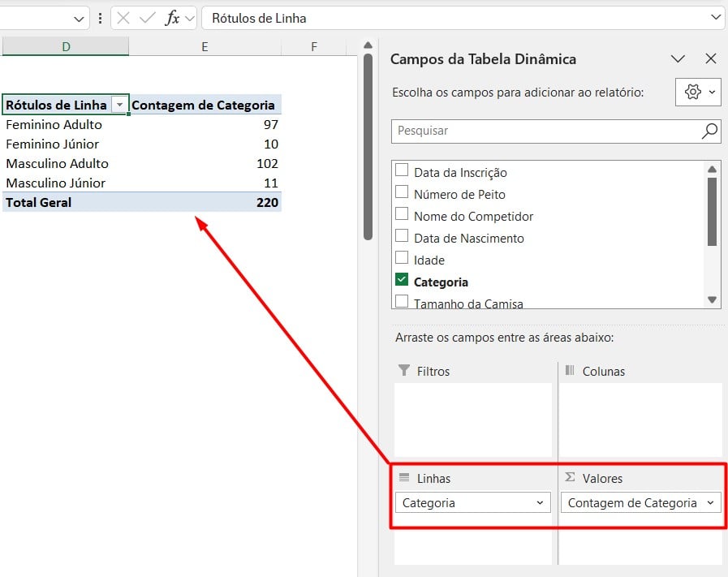Open the Contagem de Categoria dropdown in Valores

711,503
